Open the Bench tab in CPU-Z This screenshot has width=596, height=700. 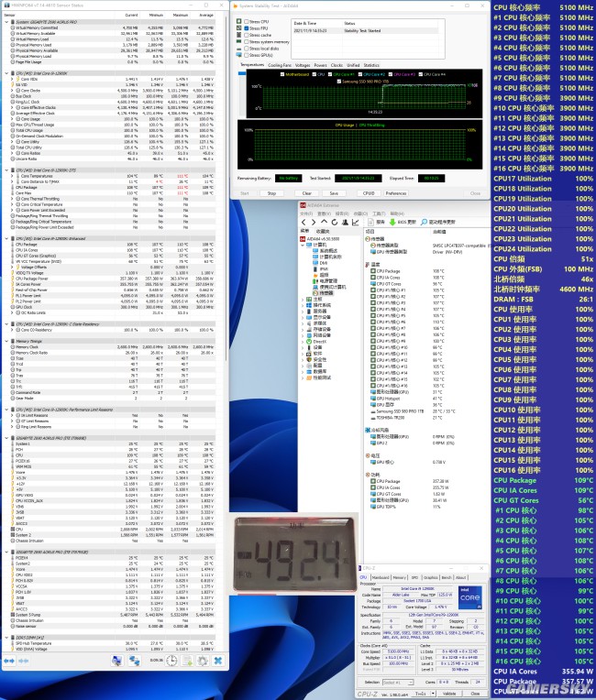(x=447, y=577)
